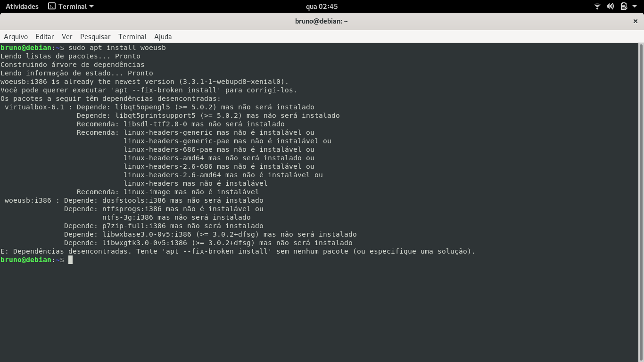644x362 pixels.
Task: Open the Editar menu
Action: point(45,37)
